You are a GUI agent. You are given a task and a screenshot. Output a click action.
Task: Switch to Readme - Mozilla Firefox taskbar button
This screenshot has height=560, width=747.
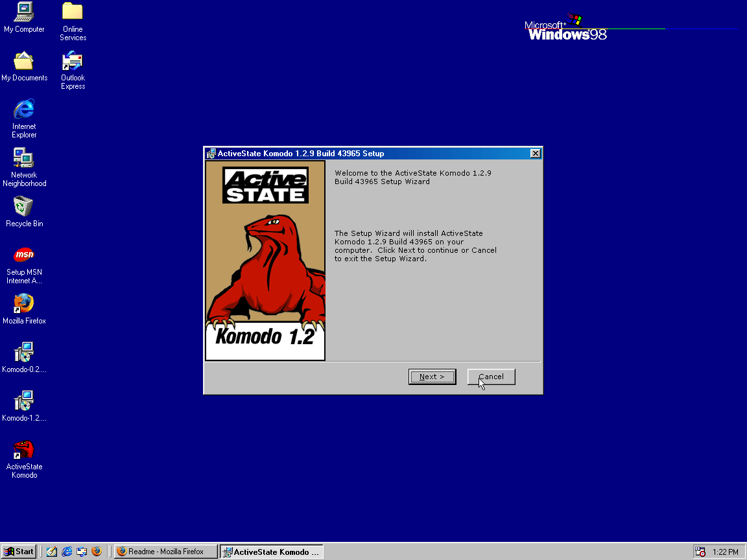click(166, 552)
